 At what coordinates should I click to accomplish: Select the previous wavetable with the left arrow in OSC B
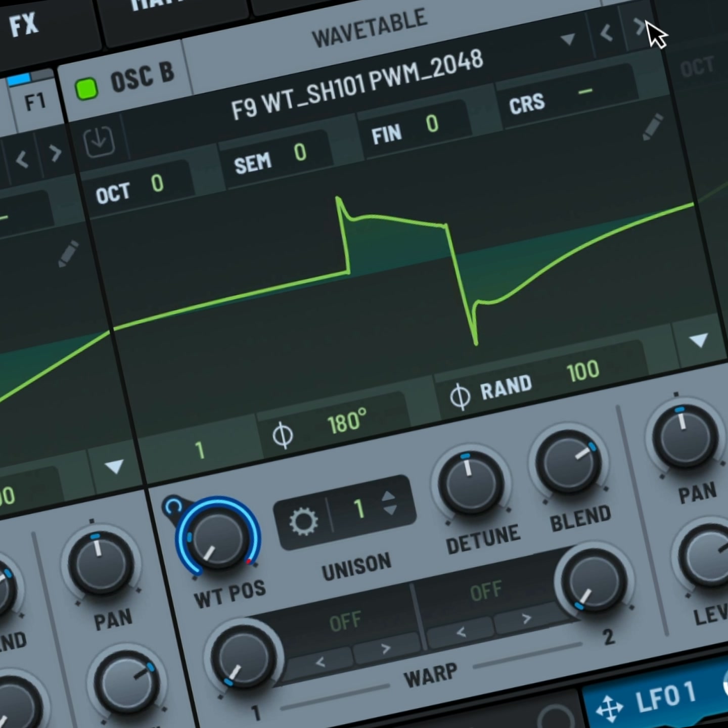606,33
